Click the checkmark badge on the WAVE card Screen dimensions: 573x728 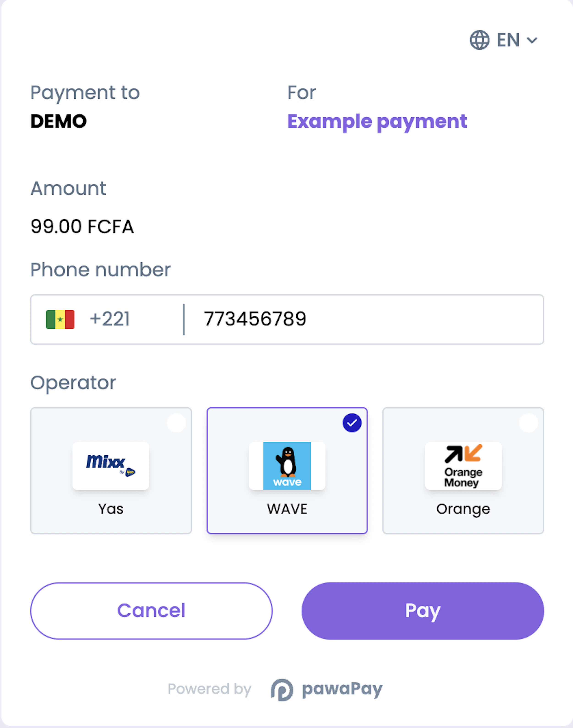pos(352,423)
